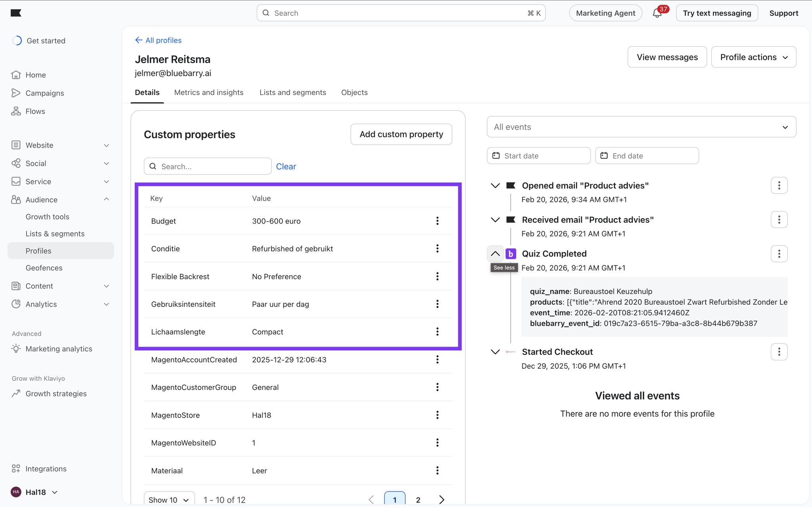Open the Show 10 pagination dropdown
The height and width of the screenshot is (507, 812).
169,499
